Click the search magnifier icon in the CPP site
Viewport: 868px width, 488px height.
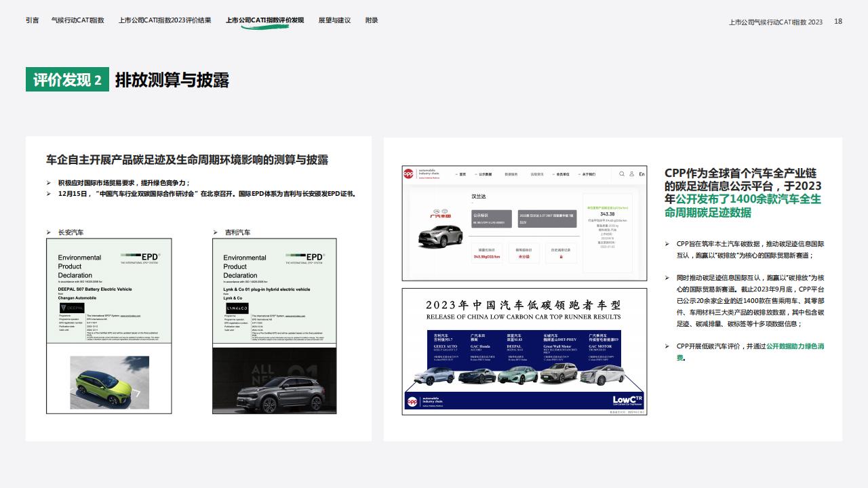(x=622, y=174)
